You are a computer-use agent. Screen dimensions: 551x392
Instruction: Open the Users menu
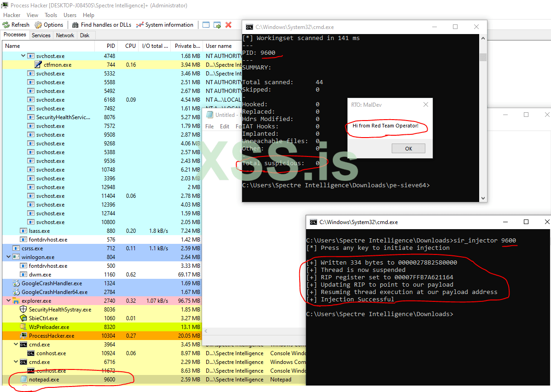tap(70, 15)
